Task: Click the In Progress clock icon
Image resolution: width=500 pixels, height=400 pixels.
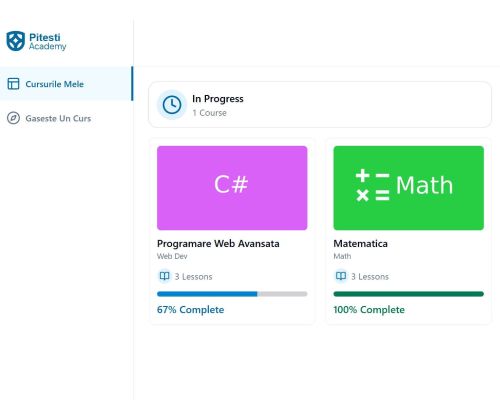Action: [172, 105]
